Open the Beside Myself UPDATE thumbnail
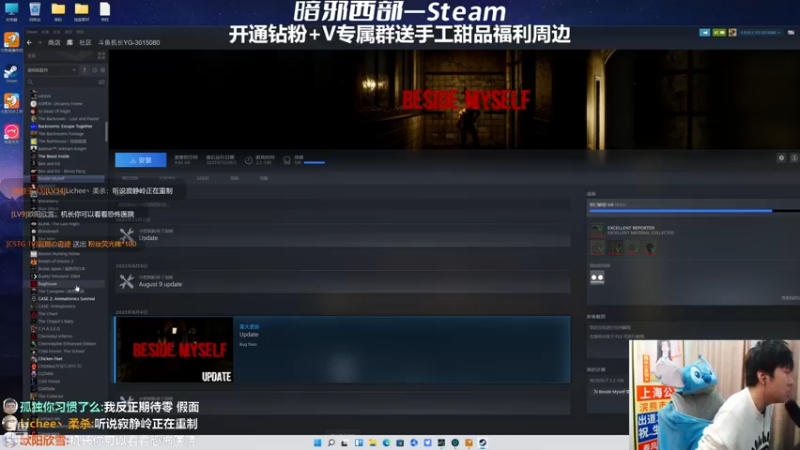The image size is (800, 450). (174, 350)
